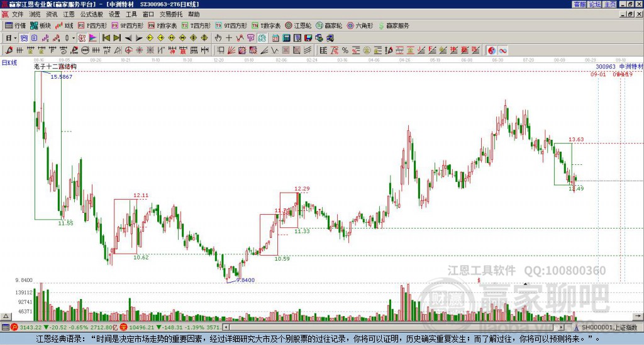The image size is (644, 345).
Task: Select the zigzag wave line tool
Action: (x=275, y=50)
